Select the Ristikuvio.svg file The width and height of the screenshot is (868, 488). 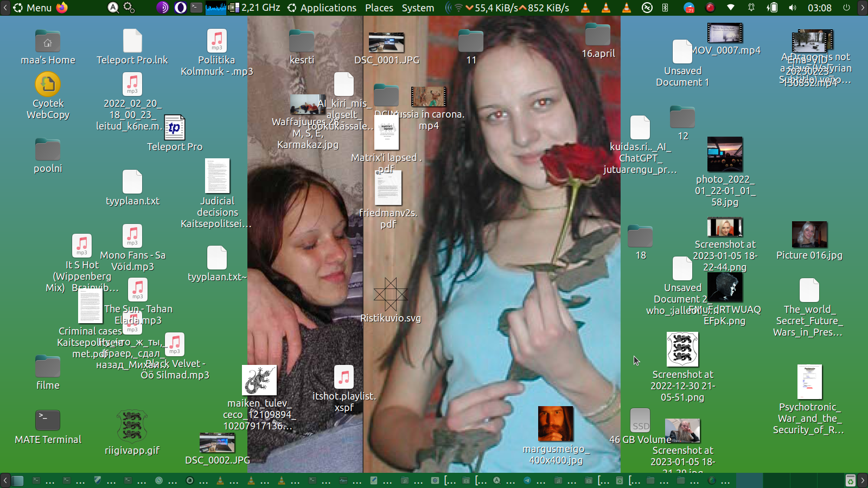[391, 300]
